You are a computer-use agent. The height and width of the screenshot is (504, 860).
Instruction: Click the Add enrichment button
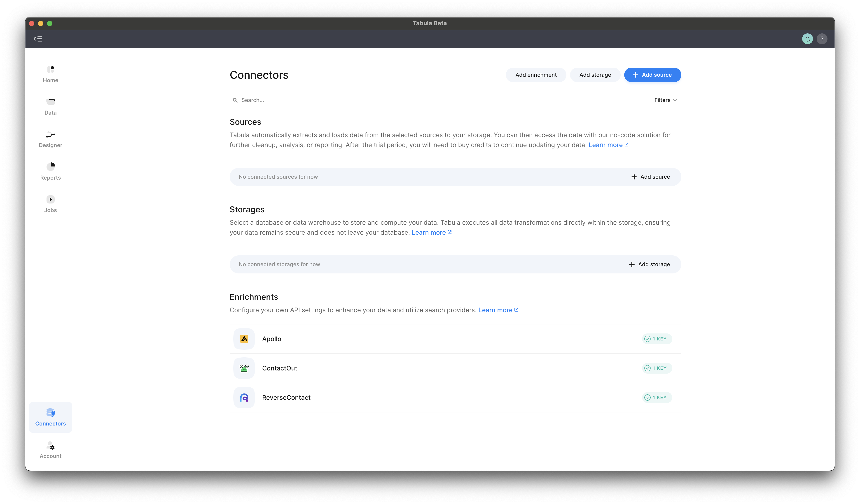(x=535, y=75)
